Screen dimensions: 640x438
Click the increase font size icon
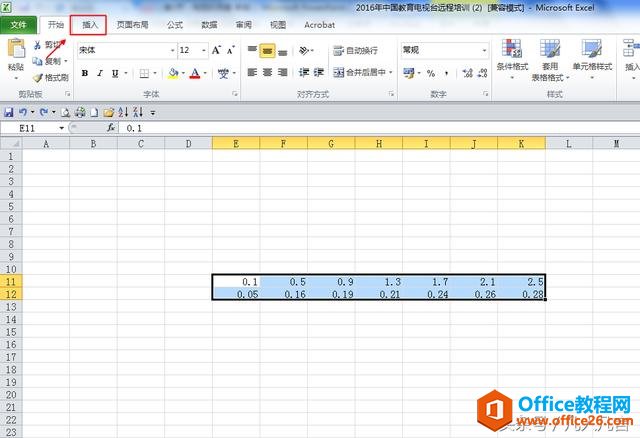tap(219, 49)
